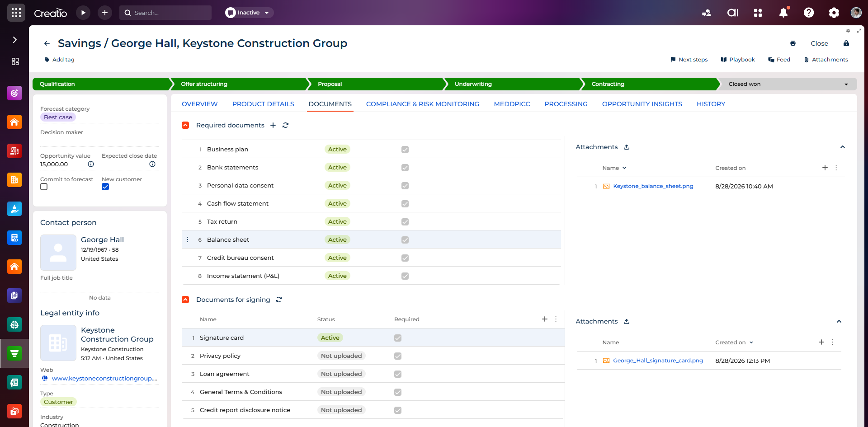
Task: Click the back arrow beside the page title
Action: (x=47, y=43)
